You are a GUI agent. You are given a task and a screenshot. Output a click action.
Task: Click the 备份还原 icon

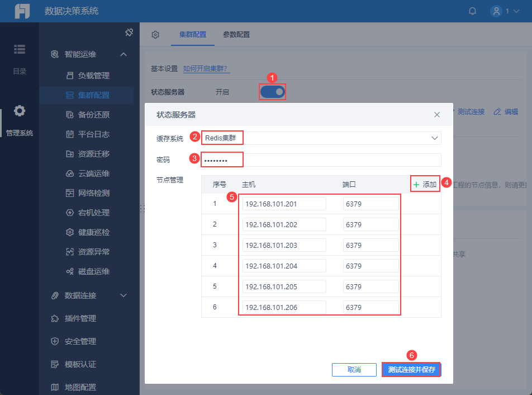pyautogui.click(x=69, y=115)
